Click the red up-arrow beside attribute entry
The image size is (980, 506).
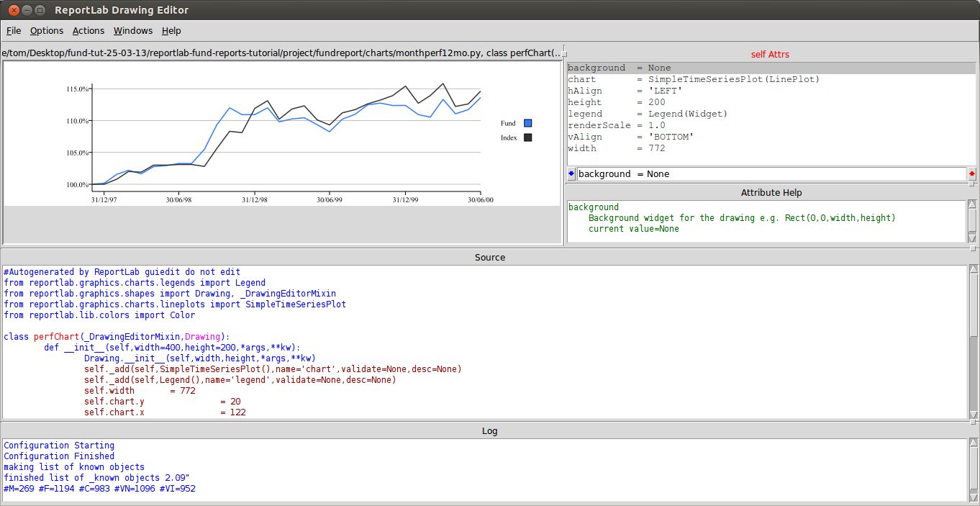972,173
